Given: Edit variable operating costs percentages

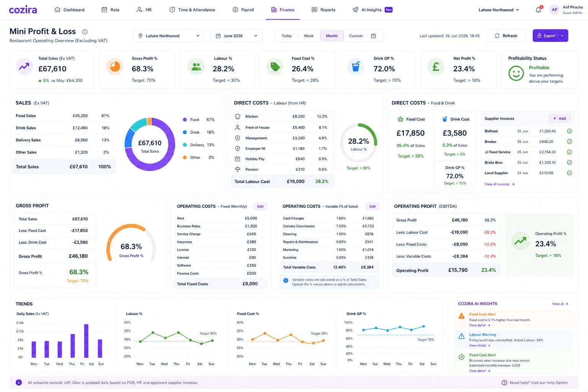Looking at the screenshot, I should 372,206.
